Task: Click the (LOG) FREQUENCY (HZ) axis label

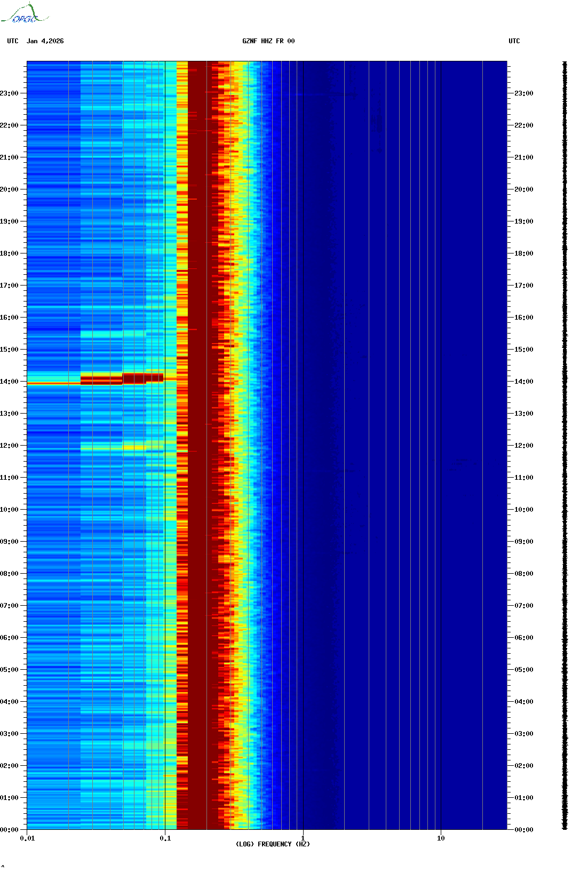Action: pyautogui.click(x=273, y=844)
